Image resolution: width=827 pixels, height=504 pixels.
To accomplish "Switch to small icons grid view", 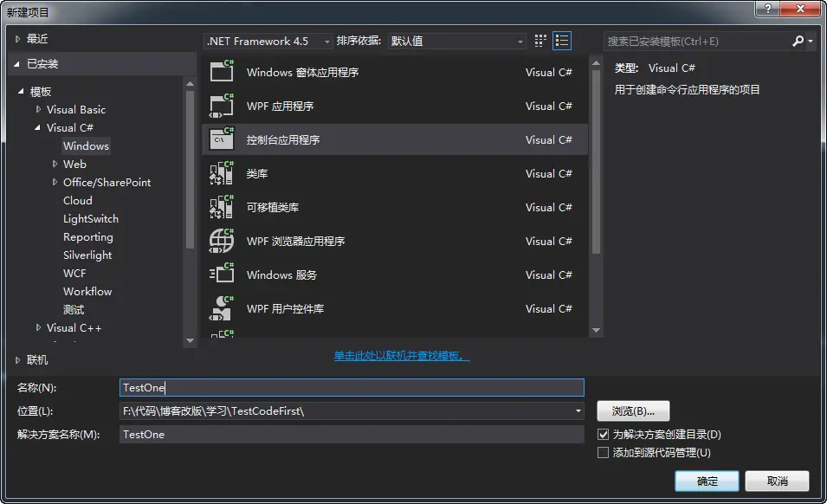I will (540, 41).
